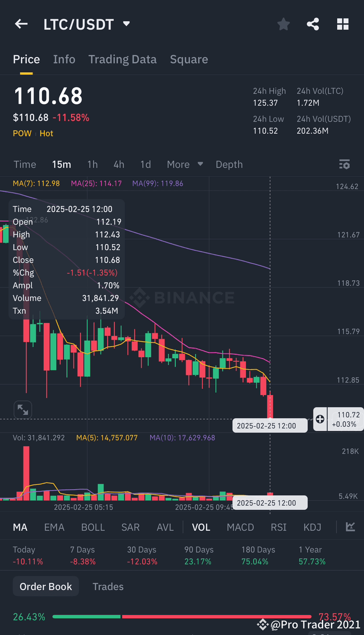Screen dimensions: 364x635
Task: Select the VOL indicator
Action: pos(200,527)
